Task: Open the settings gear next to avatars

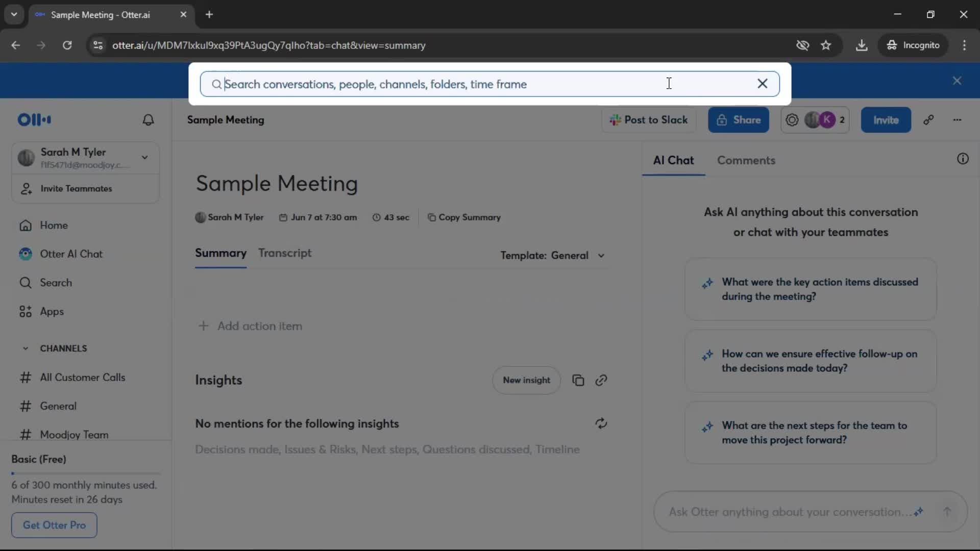Action: click(x=792, y=120)
